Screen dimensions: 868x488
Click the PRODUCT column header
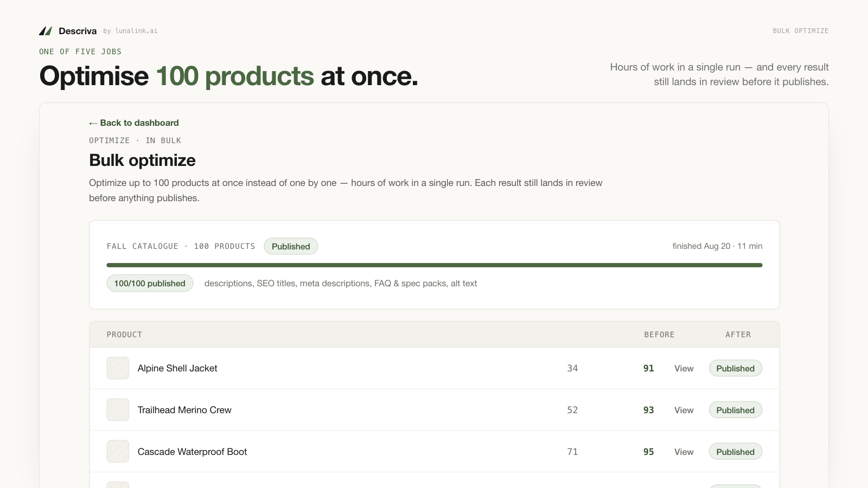[x=124, y=335]
